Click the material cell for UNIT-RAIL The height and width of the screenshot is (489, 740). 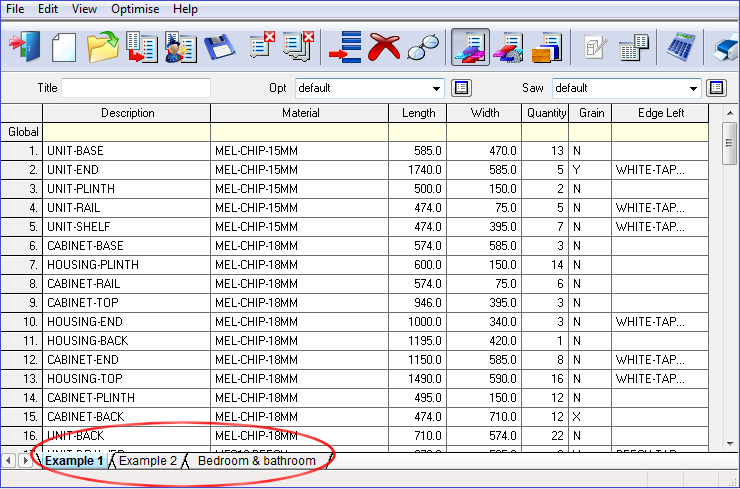(300, 208)
